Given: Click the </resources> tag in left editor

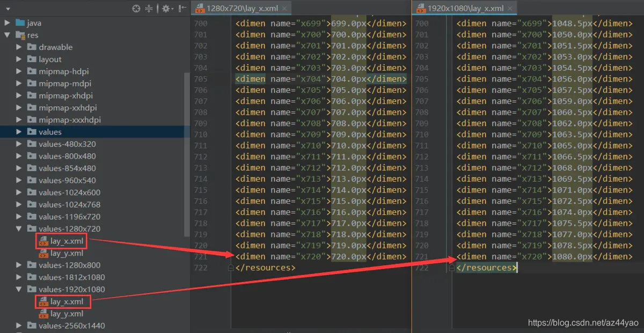Looking at the screenshot, I should 265,268.
